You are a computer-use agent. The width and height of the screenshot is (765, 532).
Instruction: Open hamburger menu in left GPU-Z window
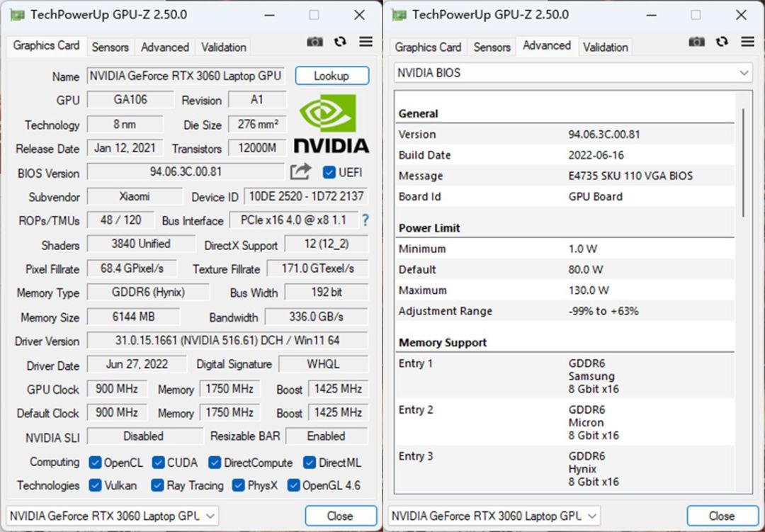366,42
